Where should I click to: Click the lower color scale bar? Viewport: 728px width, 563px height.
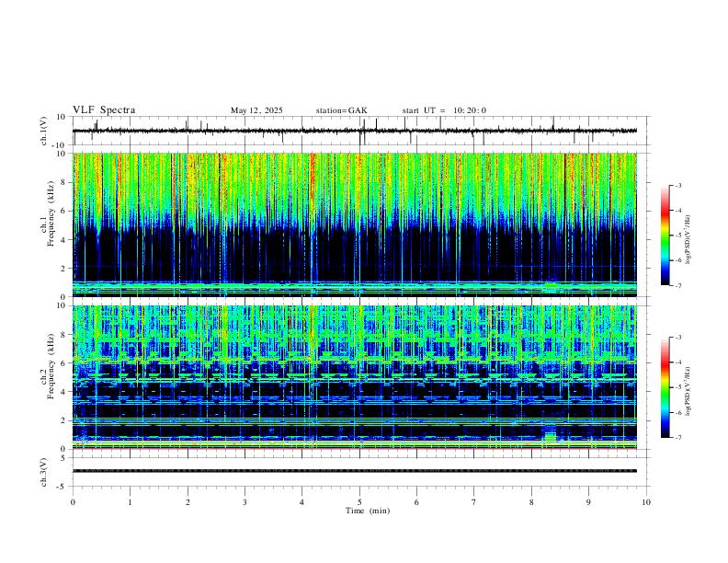(665, 387)
